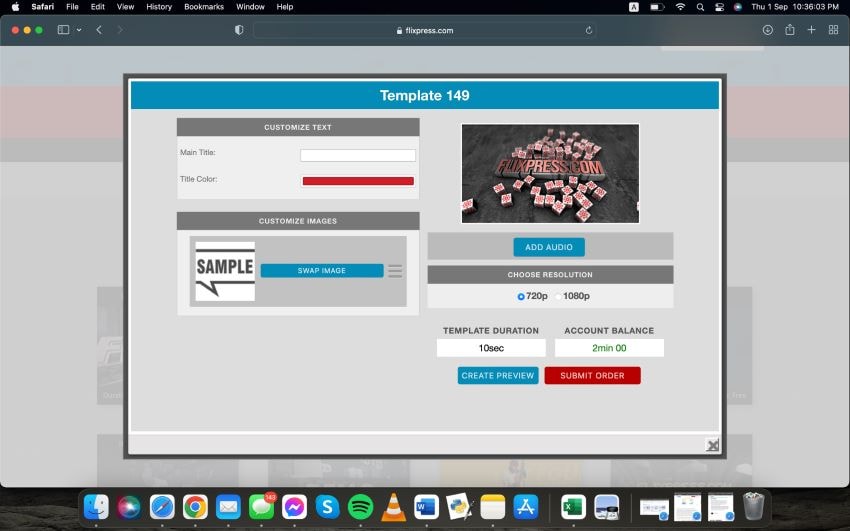Click the Template Duration 10sec value
Image resolution: width=850 pixels, height=531 pixels.
tap(491, 348)
